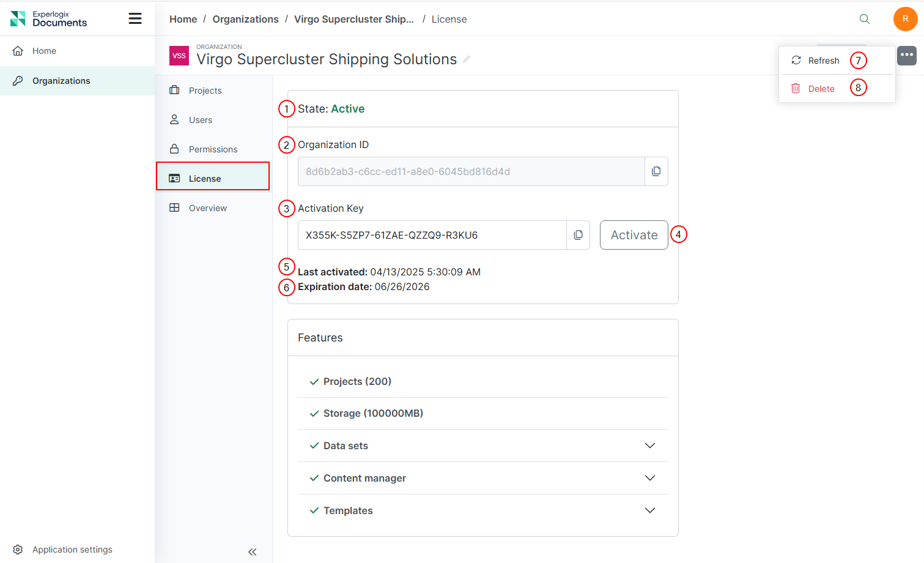Click Refresh in the actions menu

(822, 60)
